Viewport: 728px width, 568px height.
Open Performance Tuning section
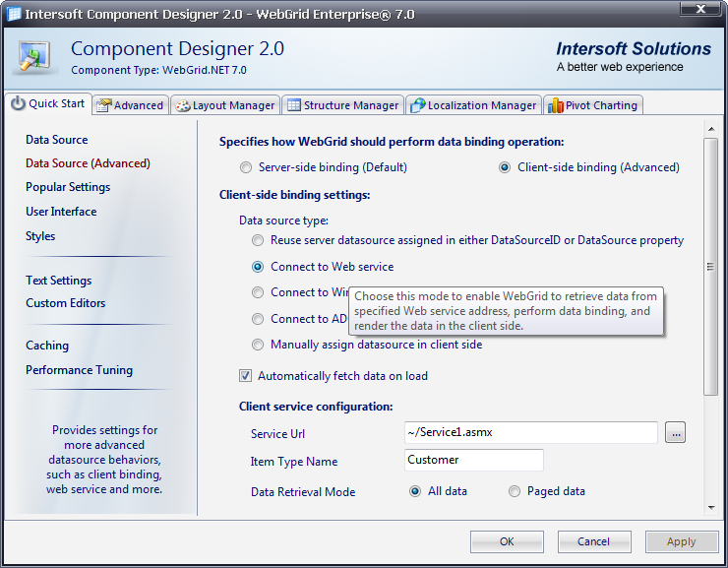coord(79,370)
